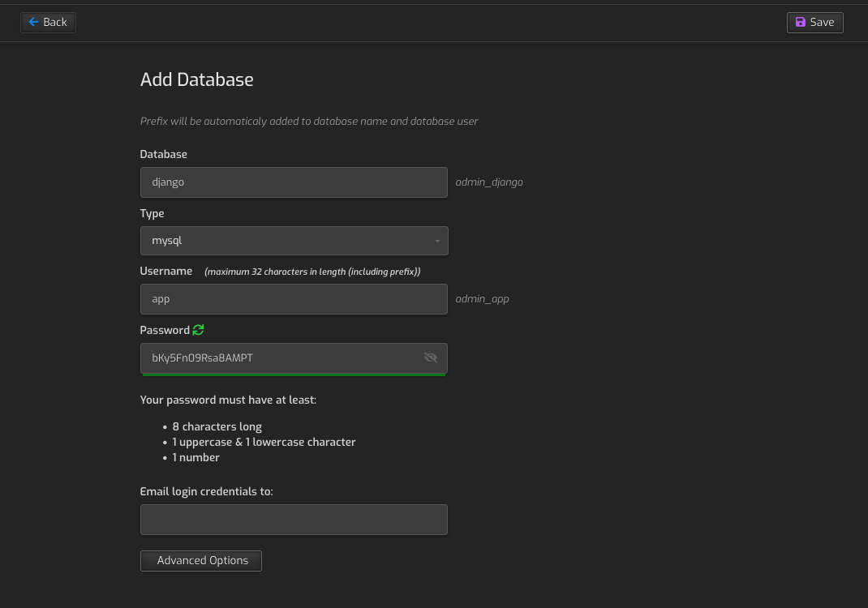
Task: Click the small caret in Type selector
Action: (x=437, y=242)
